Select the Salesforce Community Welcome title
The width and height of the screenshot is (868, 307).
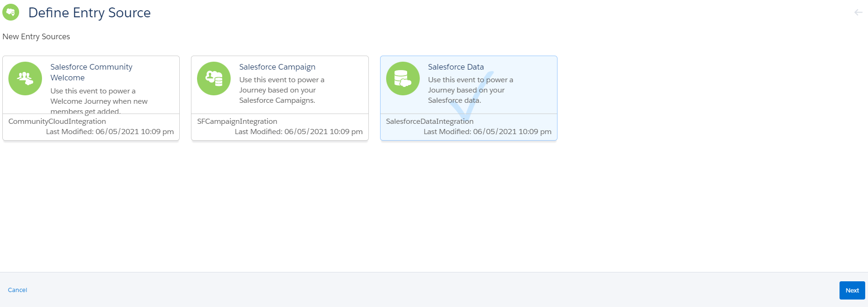(92, 72)
